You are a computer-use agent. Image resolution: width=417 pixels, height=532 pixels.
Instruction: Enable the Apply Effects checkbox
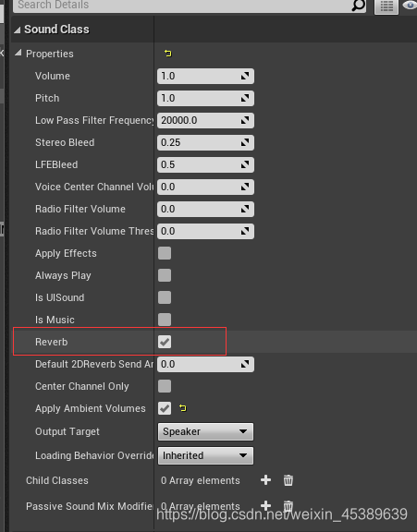(165, 253)
